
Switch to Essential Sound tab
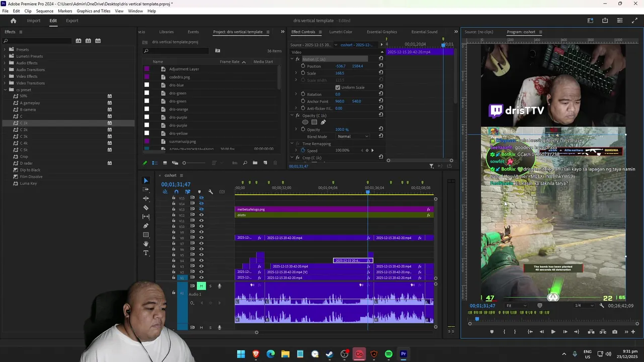[x=424, y=32]
